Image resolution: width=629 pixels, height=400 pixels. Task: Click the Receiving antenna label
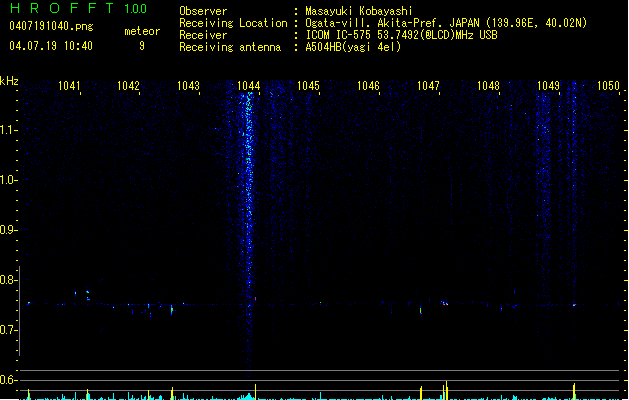click(x=230, y=47)
